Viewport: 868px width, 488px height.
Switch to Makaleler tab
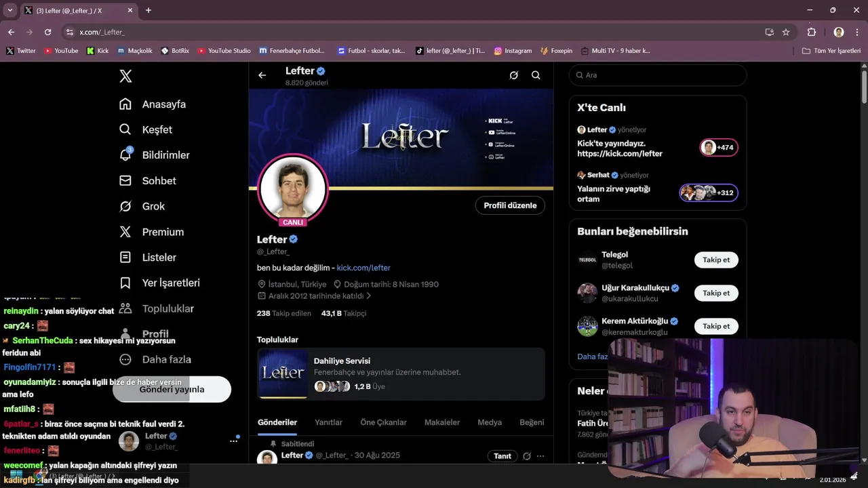[x=442, y=422]
